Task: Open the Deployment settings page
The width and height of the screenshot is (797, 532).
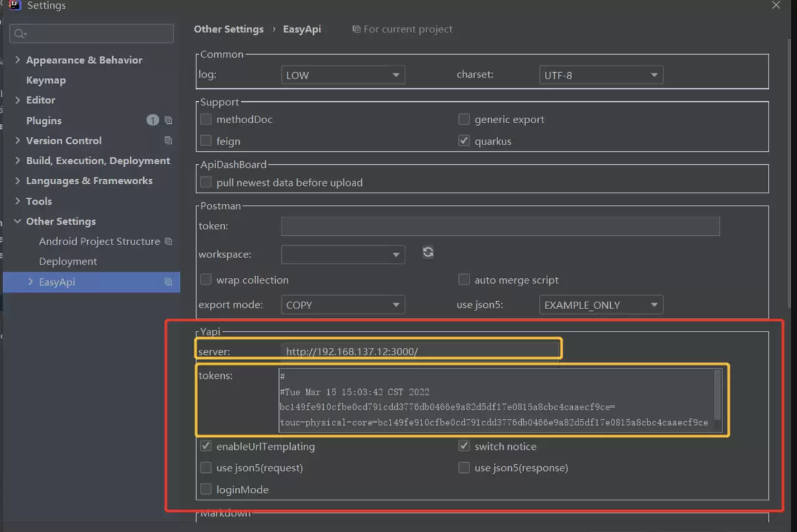Action: pyautogui.click(x=68, y=261)
